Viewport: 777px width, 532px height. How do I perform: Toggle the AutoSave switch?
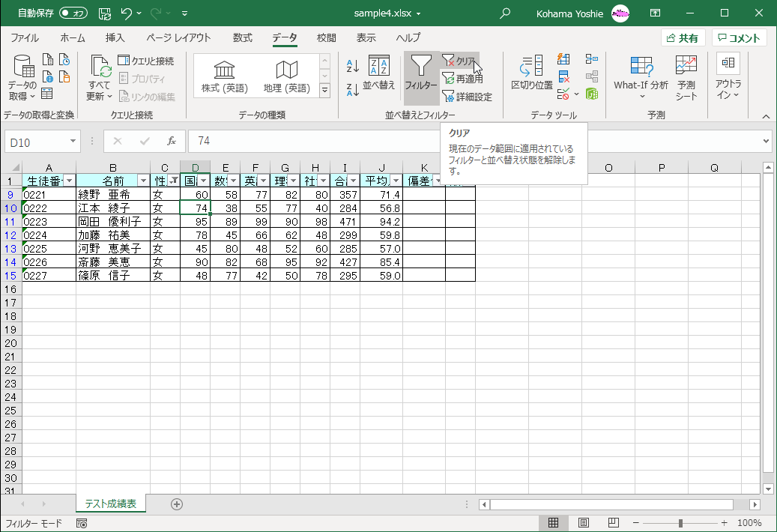[73, 13]
